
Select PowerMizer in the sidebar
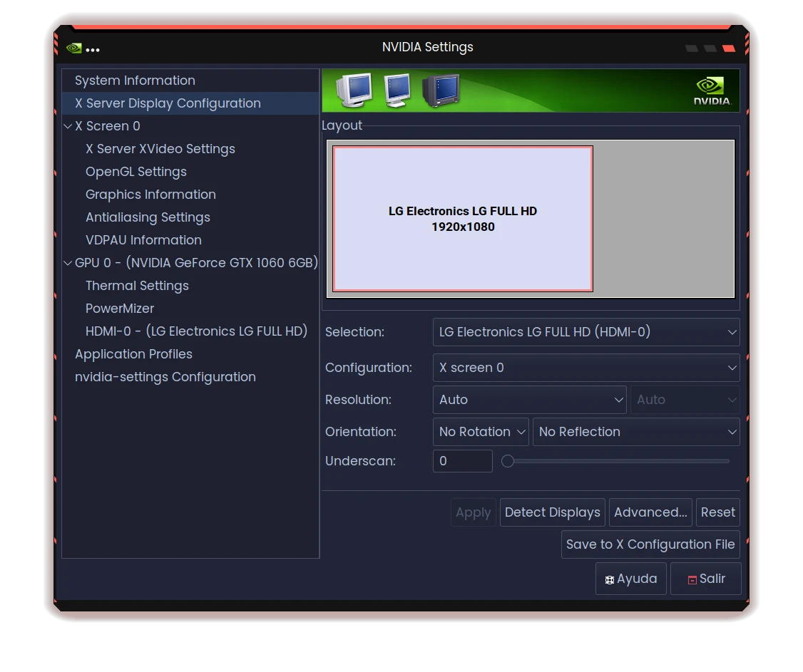[x=120, y=309]
